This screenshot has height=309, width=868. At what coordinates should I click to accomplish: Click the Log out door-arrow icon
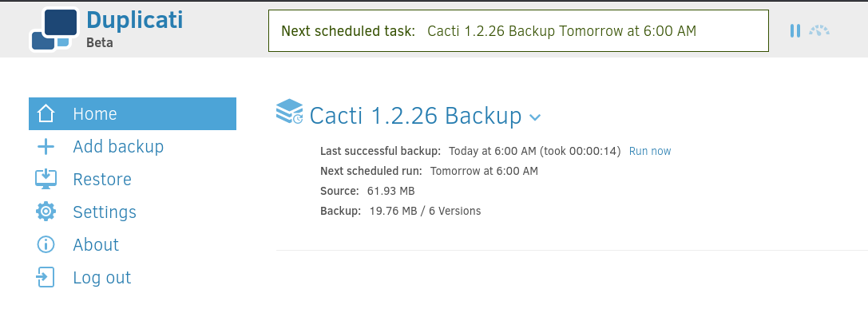tap(46, 277)
